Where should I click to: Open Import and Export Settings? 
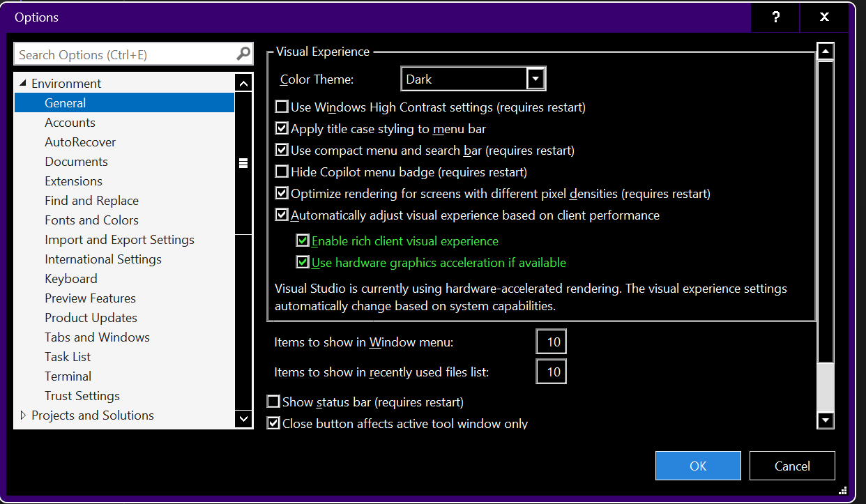119,239
